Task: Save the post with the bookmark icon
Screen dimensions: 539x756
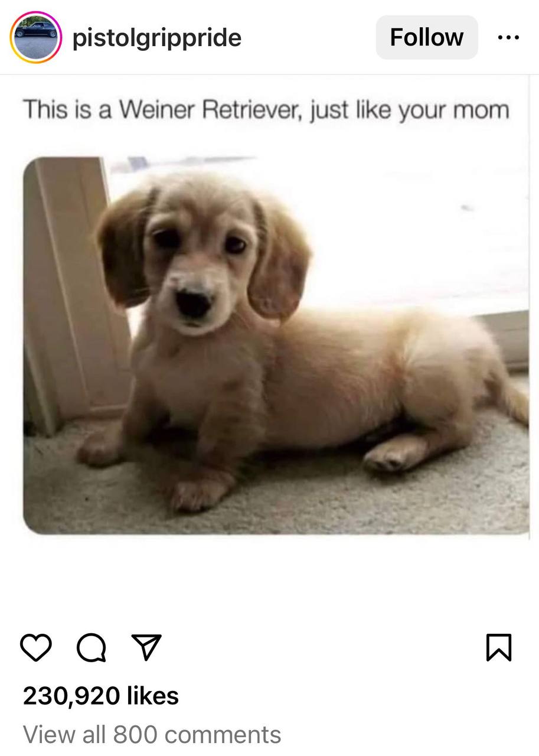Action: pos(499,648)
